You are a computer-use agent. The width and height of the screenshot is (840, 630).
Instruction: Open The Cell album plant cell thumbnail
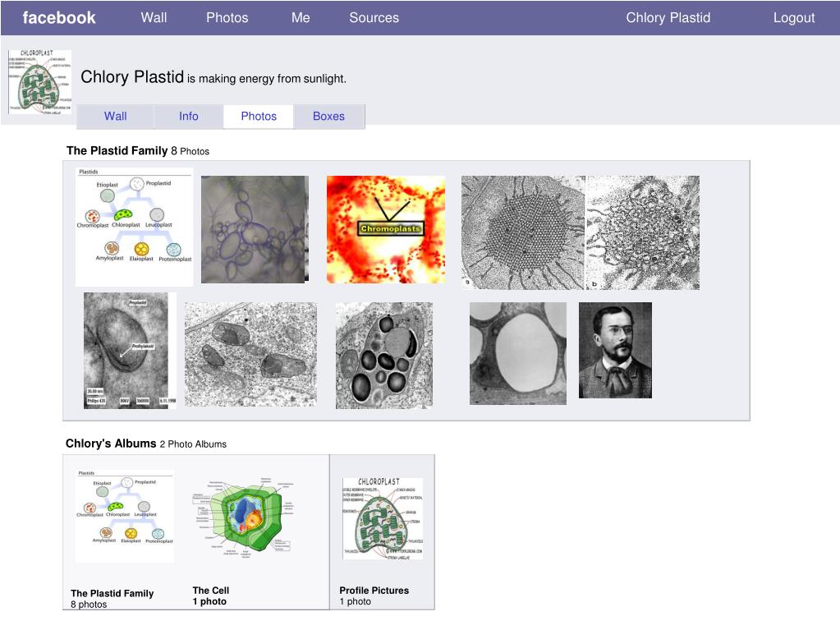coord(244,517)
